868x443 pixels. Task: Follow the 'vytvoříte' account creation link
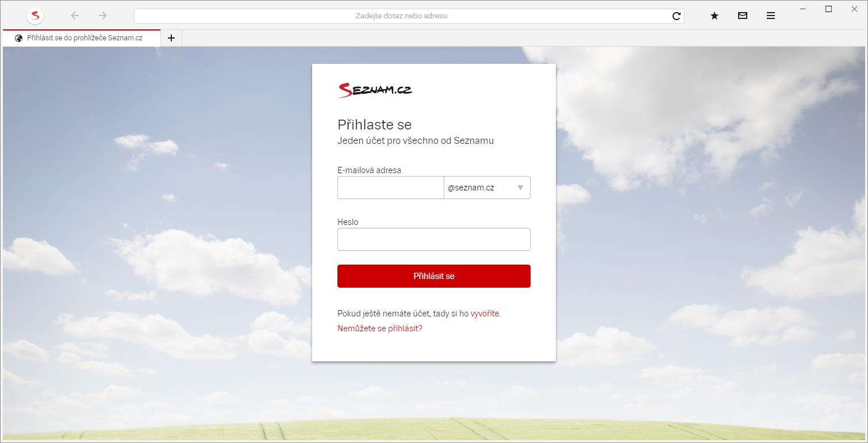pos(485,314)
